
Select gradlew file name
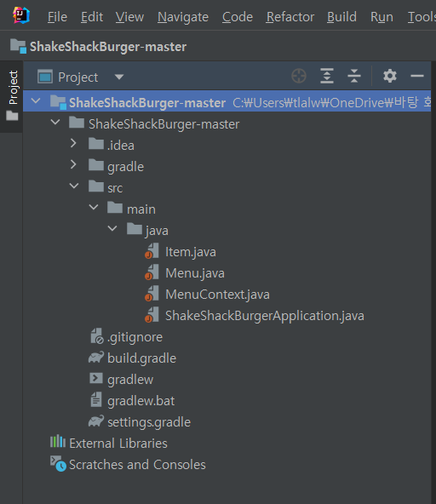point(130,380)
